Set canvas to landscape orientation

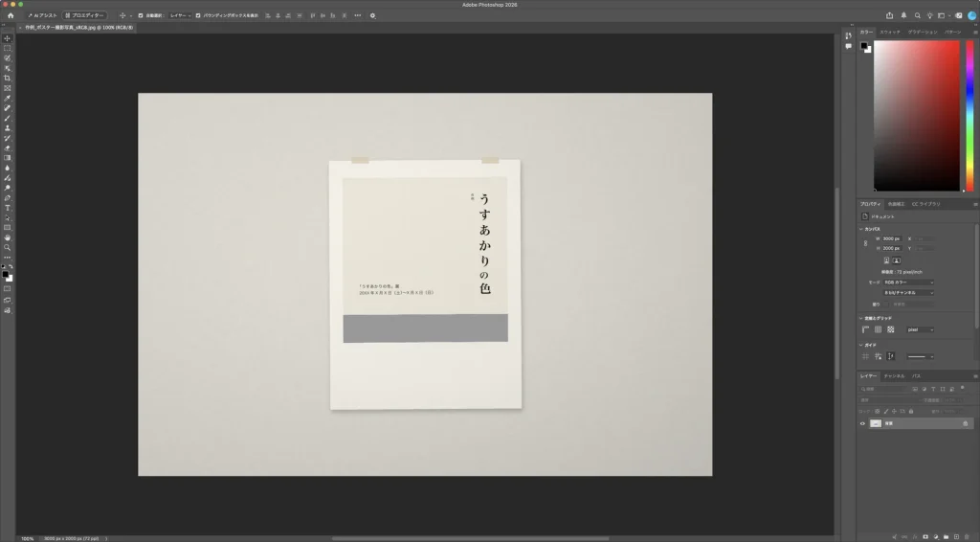pyautogui.click(x=896, y=260)
